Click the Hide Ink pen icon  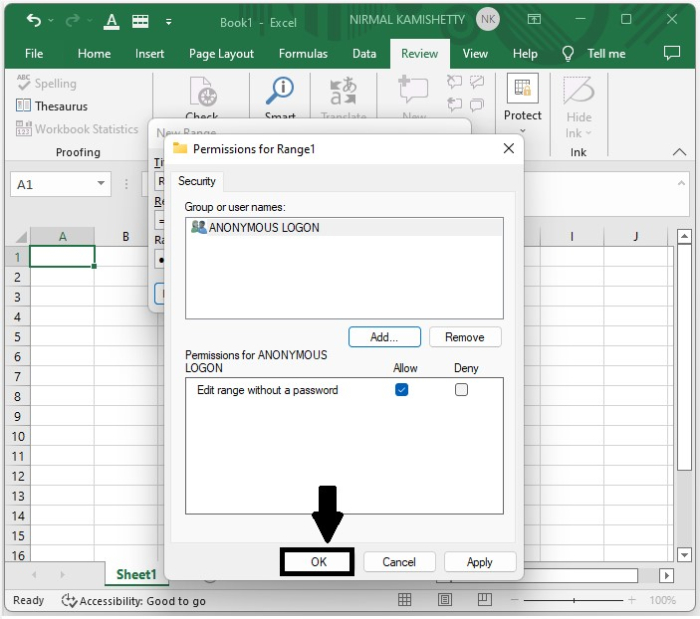click(578, 93)
